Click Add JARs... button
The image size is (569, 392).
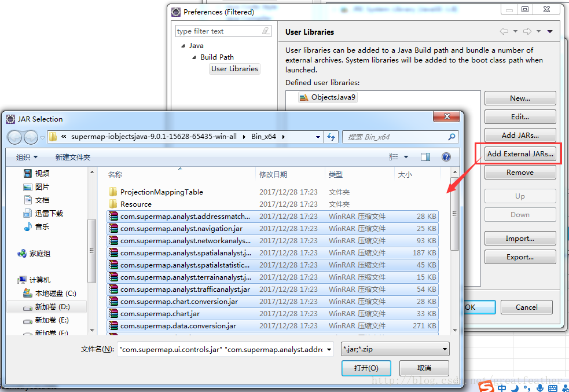(520, 135)
